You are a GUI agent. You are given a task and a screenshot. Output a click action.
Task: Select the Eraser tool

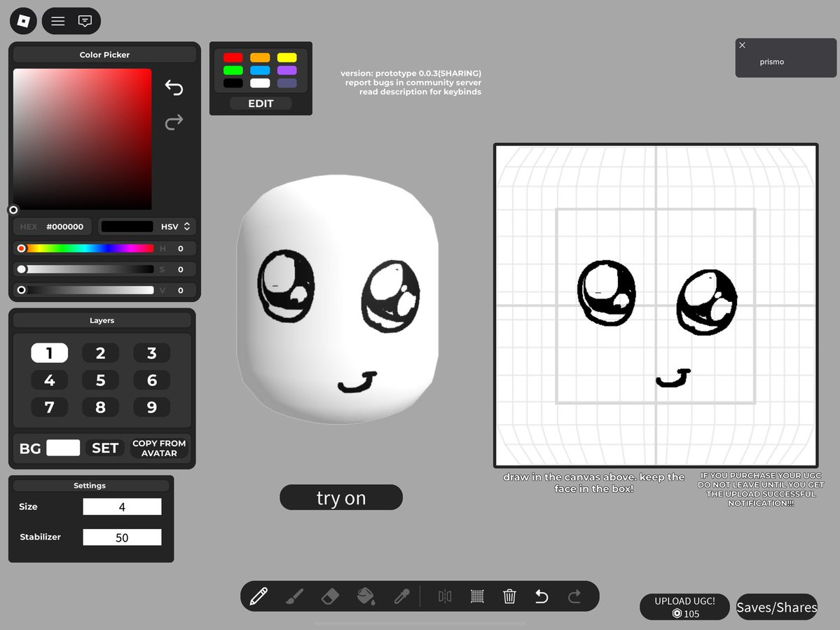(330, 596)
